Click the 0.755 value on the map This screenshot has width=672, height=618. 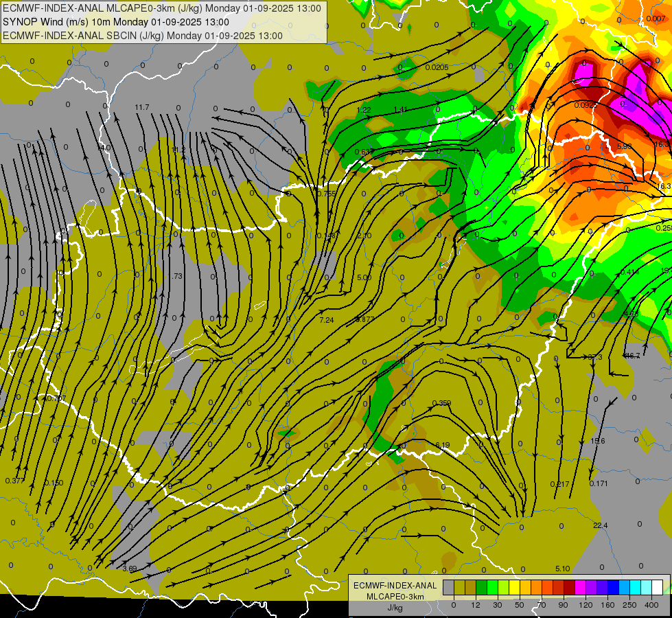[x=327, y=194]
